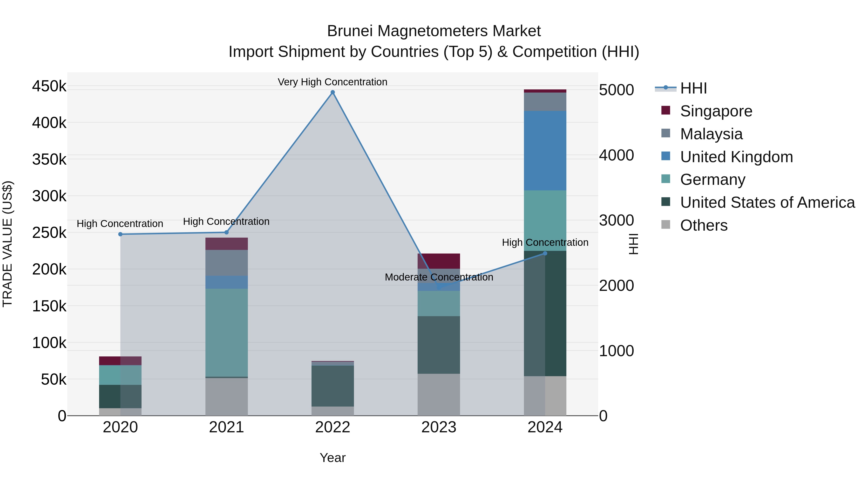Viewport: 868px width, 488px height.
Task: Click the Singapore segment of 2020 bar
Action: coord(120,361)
